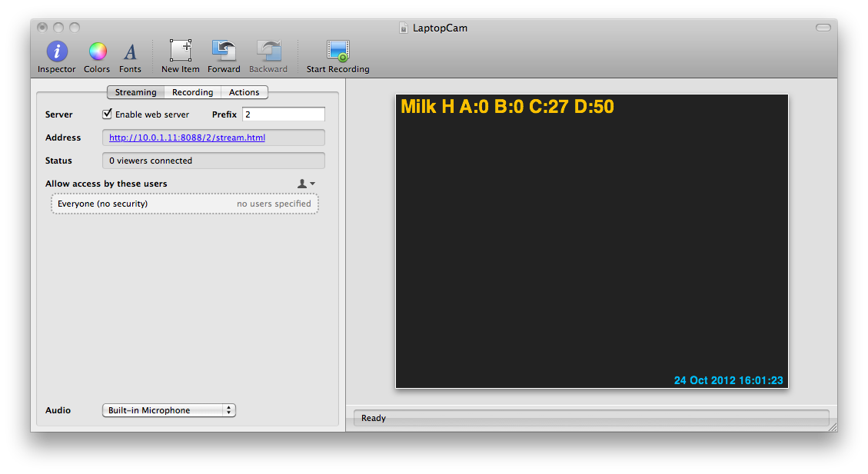Image resolution: width=868 pixels, height=474 pixels.
Task: Expand the Audio Built-in Microphone dropdown
Action: (x=168, y=410)
